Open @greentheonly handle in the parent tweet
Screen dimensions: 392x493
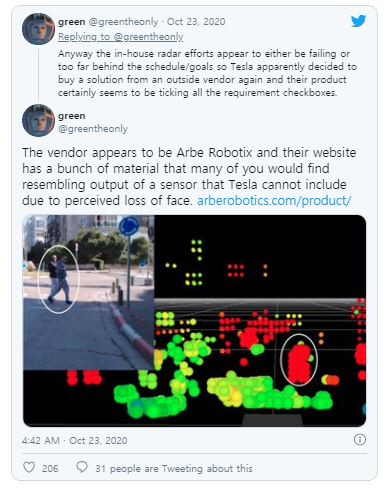(123, 22)
